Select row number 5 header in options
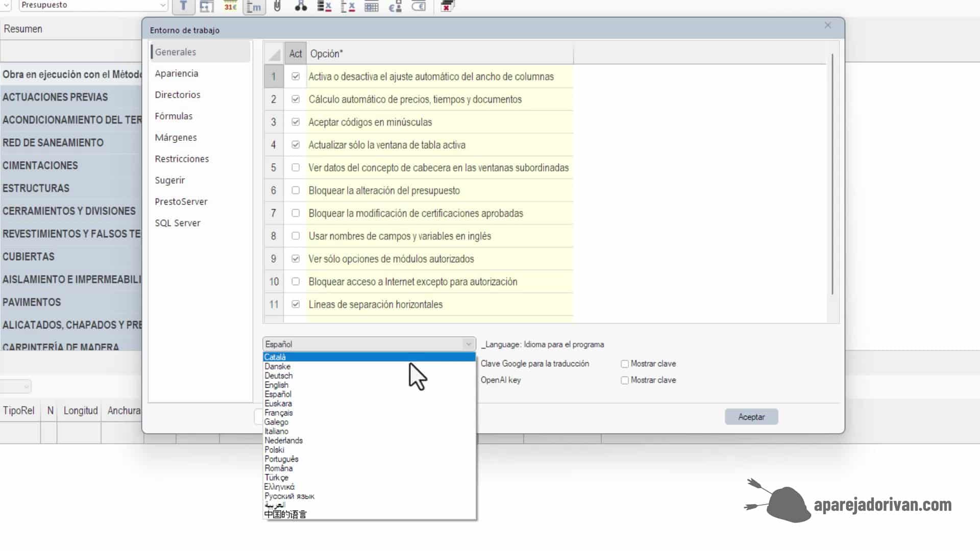 click(x=274, y=167)
